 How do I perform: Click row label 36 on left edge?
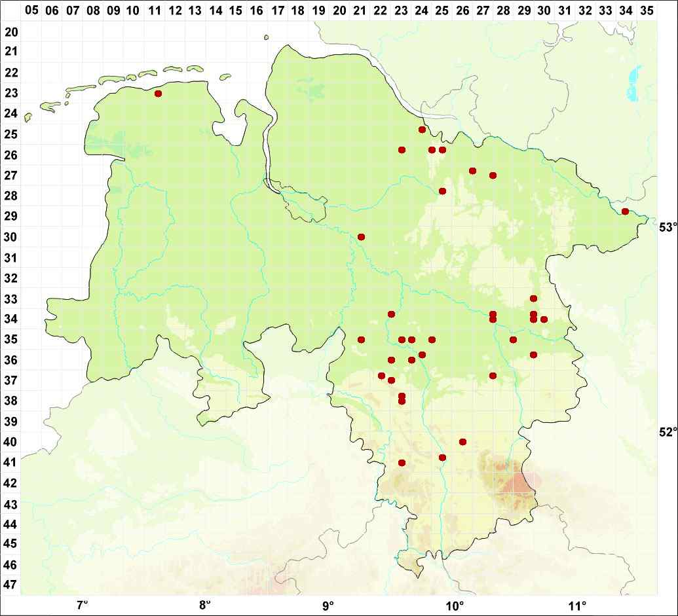click(x=11, y=359)
